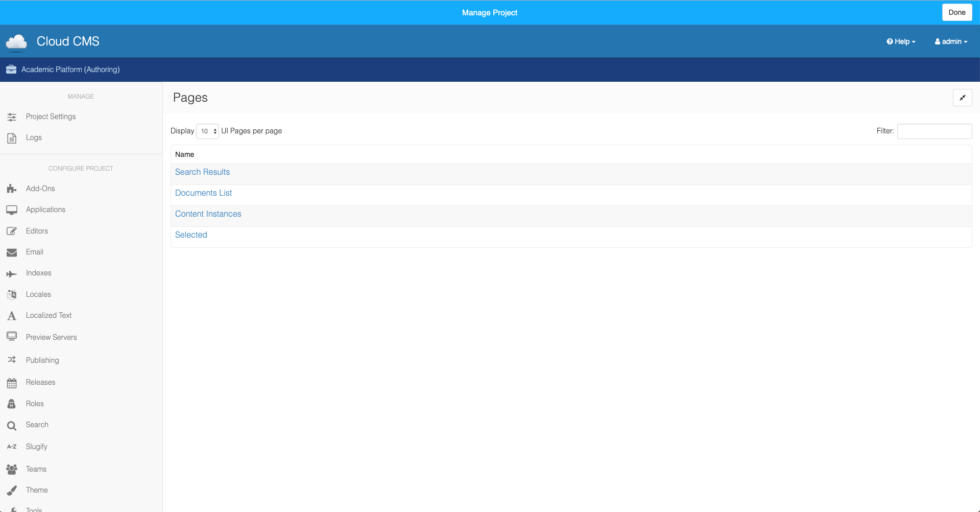Viewport: 980px width, 512px height.
Task: Click the Teams group icon
Action: pyautogui.click(x=12, y=469)
